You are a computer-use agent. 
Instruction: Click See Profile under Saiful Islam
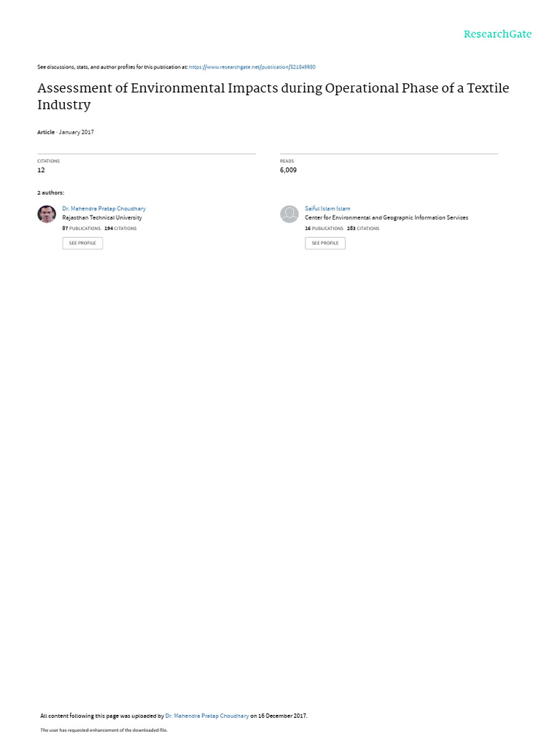click(325, 243)
